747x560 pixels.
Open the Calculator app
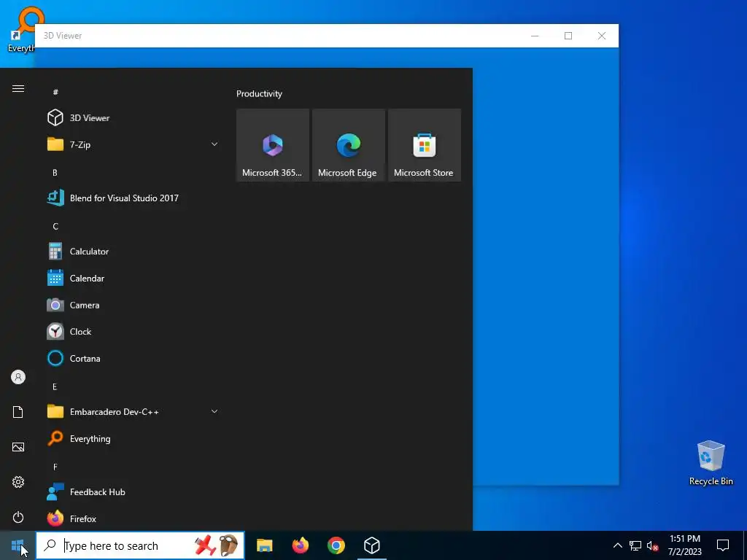click(133, 252)
